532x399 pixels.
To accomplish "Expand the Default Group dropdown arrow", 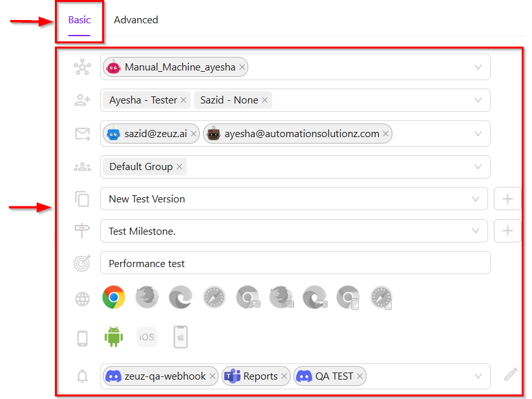I will click(x=478, y=167).
